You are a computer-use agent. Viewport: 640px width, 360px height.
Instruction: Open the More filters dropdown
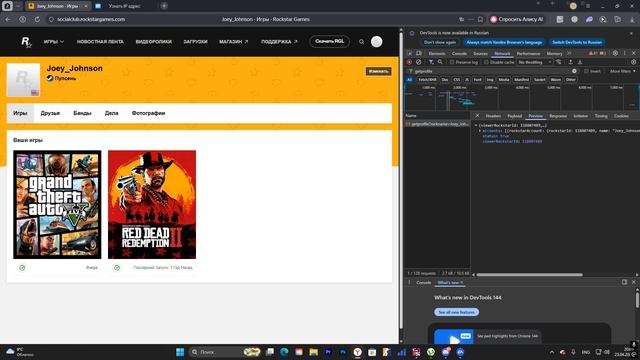[x=622, y=71]
